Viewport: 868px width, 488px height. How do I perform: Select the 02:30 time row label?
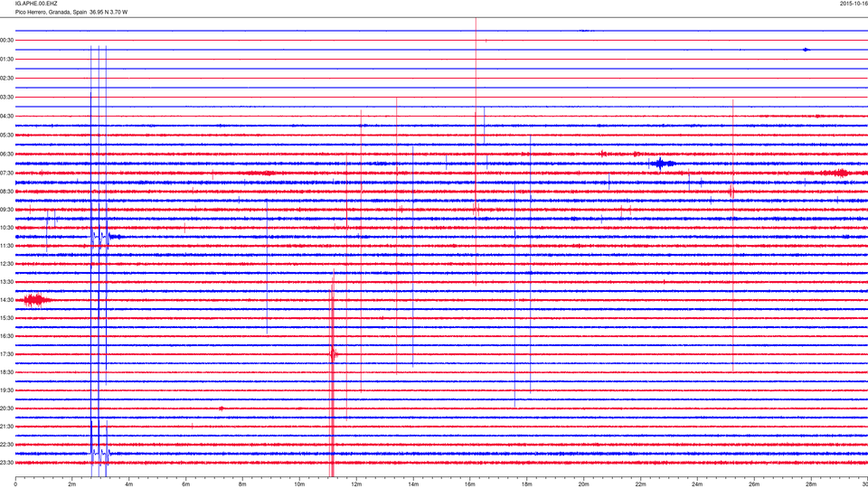[x=6, y=79]
